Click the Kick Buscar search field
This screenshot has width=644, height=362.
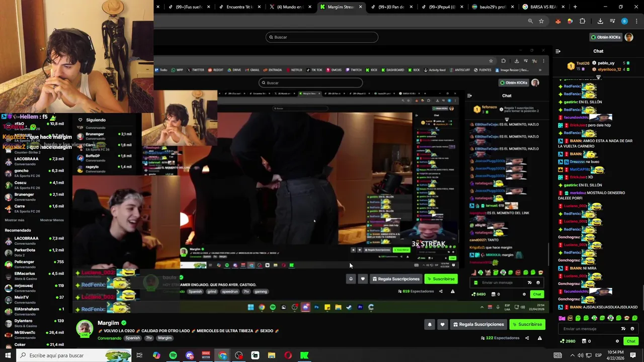coord(322,37)
